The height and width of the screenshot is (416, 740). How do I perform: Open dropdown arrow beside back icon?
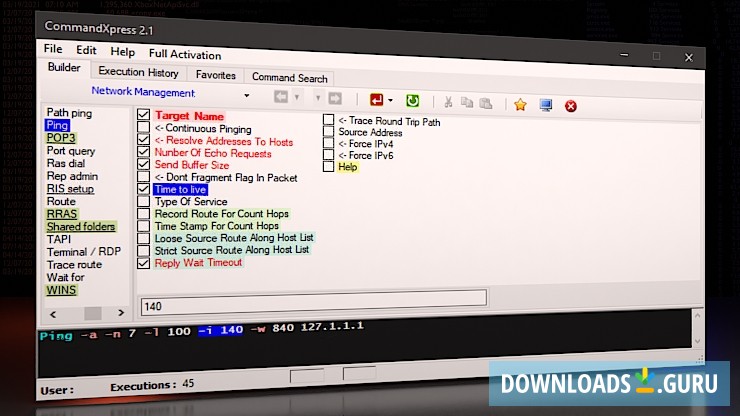[x=297, y=97]
